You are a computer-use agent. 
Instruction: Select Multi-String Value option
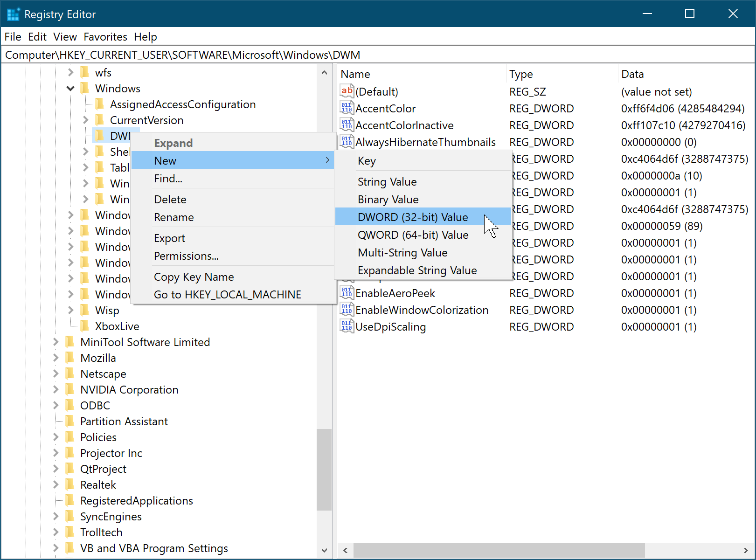click(423, 252)
